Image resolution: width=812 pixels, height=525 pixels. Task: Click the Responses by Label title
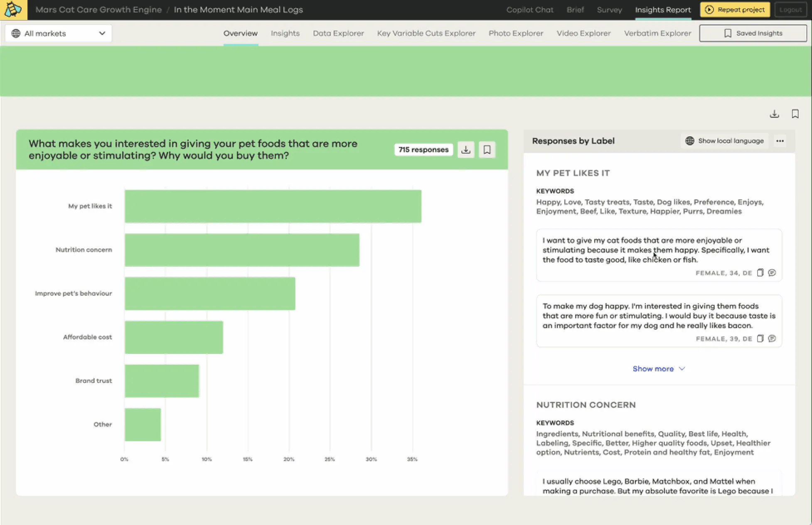(573, 141)
